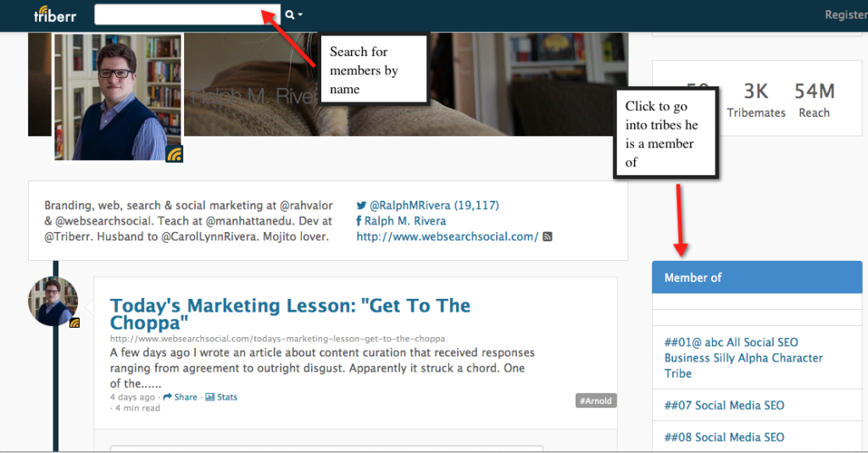Viewport: 868px width, 453px height.
Task: Click the Facebook f icon
Action: click(x=359, y=221)
